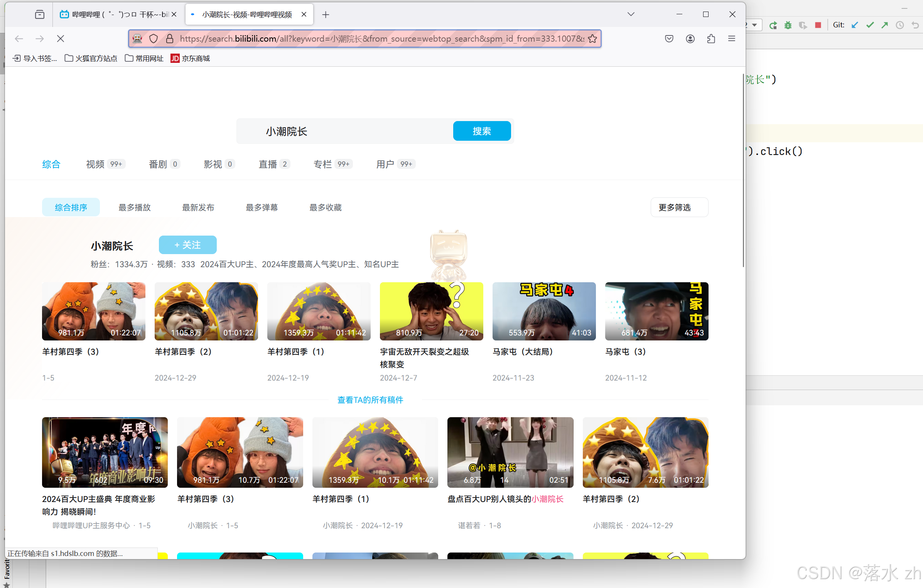The image size is (923, 588).
Task: Open the extensions puzzle icon
Action: [x=711, y=39]
